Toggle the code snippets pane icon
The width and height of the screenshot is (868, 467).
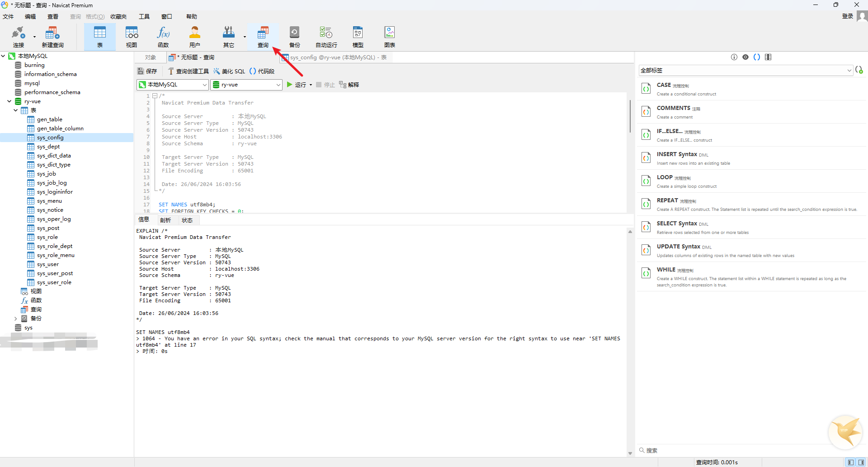[757, 57]
